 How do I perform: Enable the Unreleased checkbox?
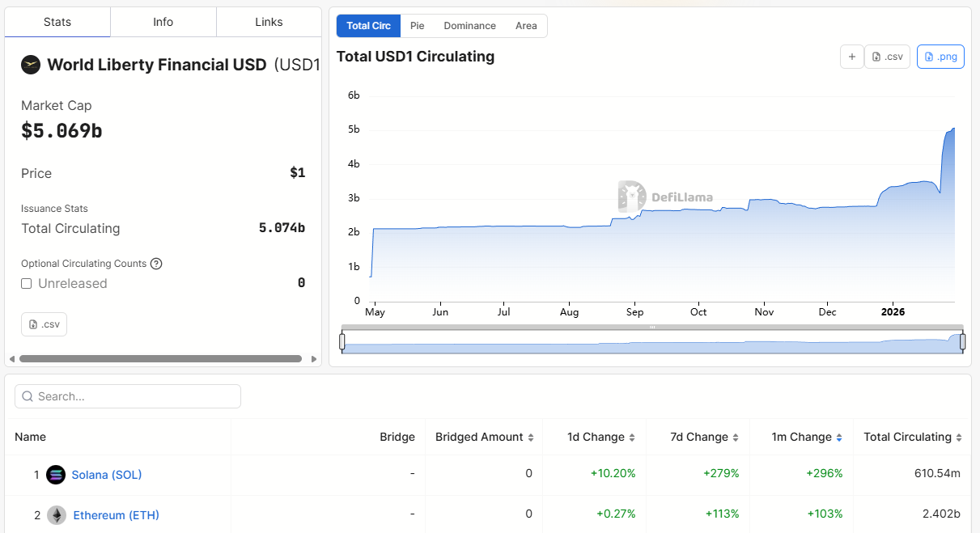(27, 284)
